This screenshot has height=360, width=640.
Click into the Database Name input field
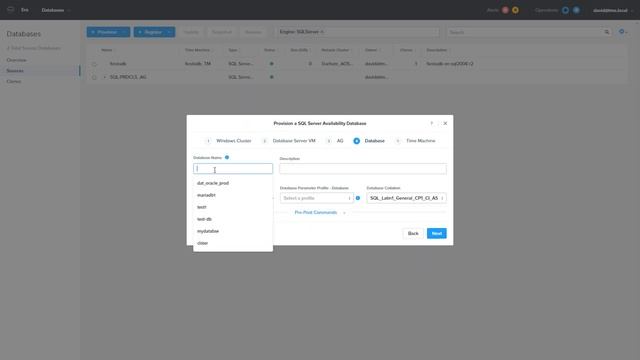coord(233,169)
